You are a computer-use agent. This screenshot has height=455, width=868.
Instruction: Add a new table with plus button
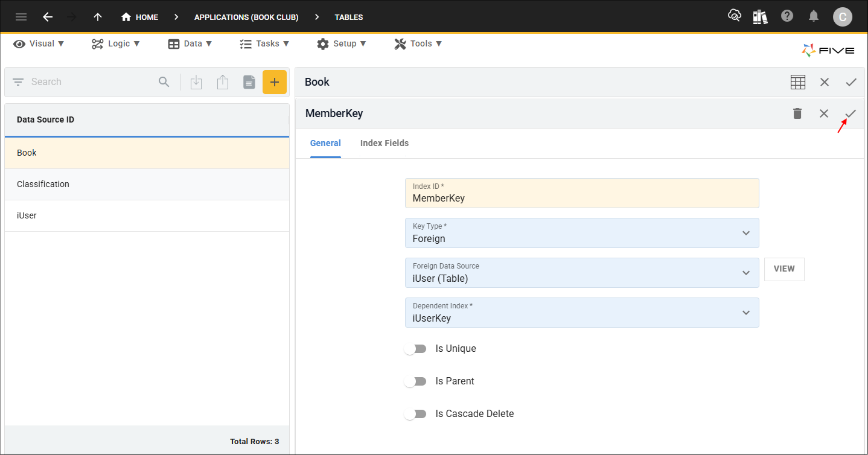click(275, 82)
